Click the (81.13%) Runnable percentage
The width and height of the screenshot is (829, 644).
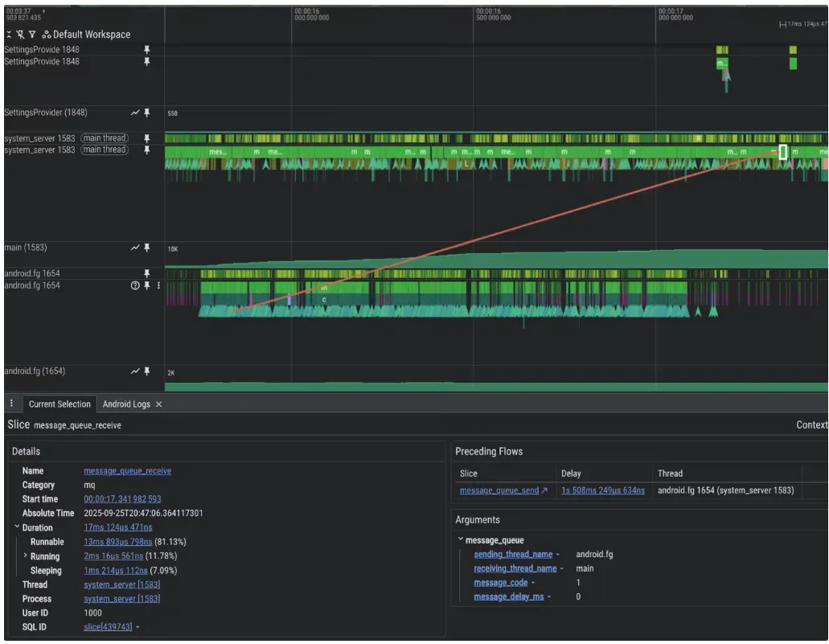(x=170, y=541)
